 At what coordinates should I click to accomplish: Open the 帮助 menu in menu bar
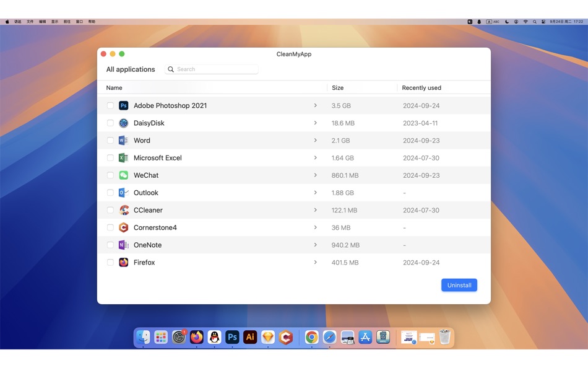click(x=92, y=22)
